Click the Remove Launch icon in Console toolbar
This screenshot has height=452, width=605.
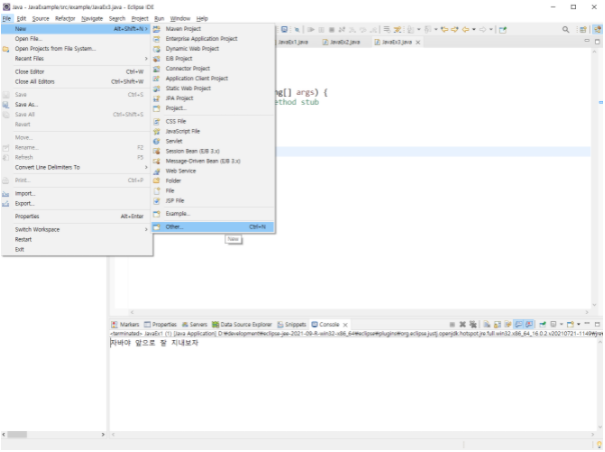point(463,325)
